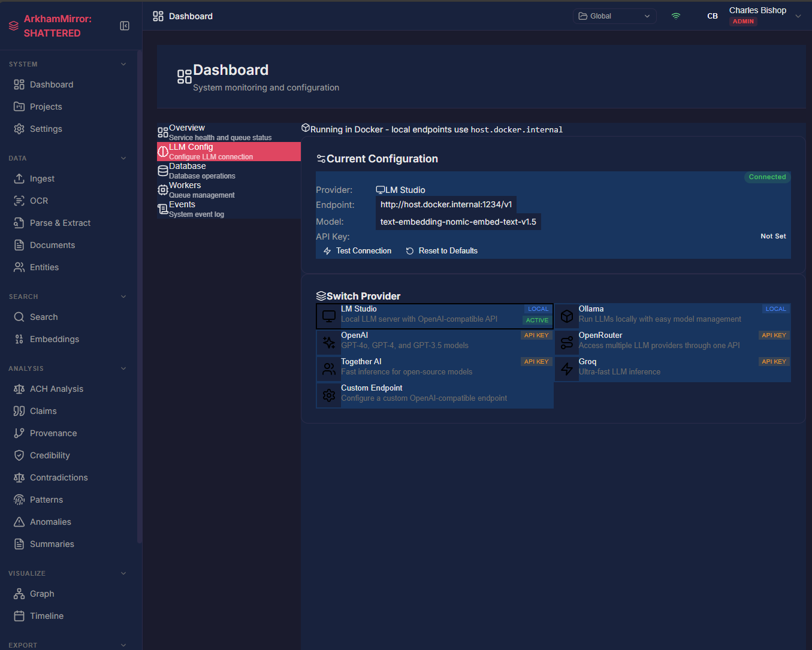
Task: Open Documents in the sidebar
Action: click(x=68, y=245)
